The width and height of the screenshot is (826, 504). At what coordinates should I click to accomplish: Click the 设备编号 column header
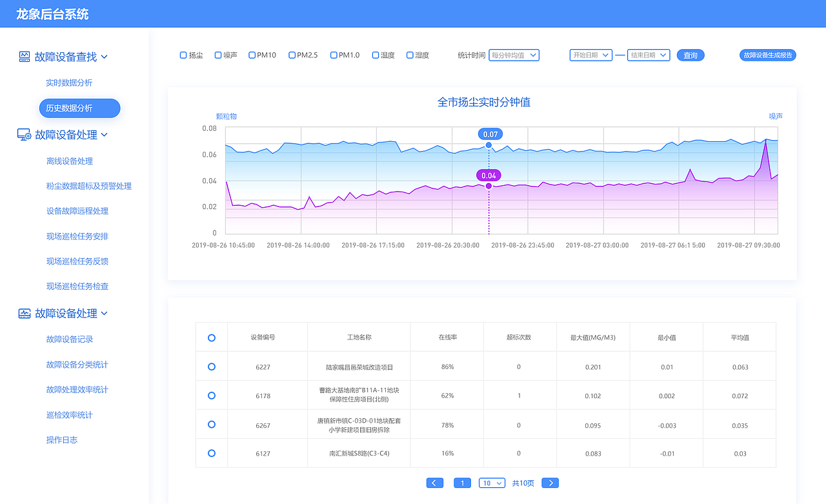coord(263,338)
